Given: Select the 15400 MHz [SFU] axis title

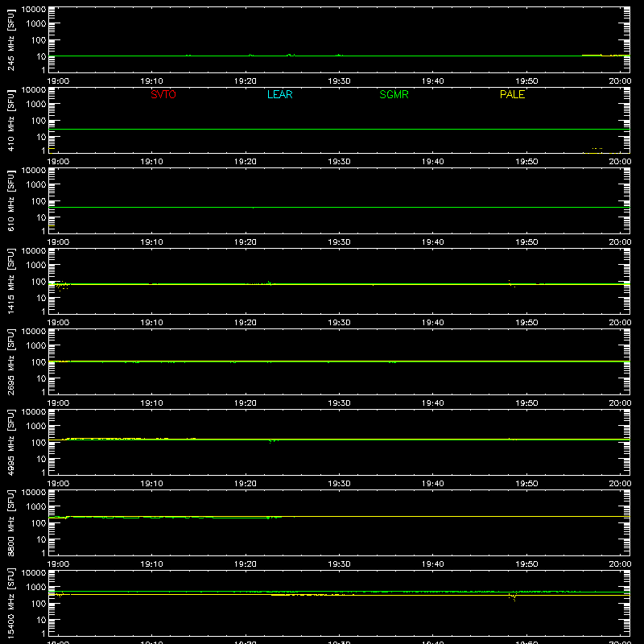Looking at the screenshot, I should pyautogui.click(x=10, y=603).
